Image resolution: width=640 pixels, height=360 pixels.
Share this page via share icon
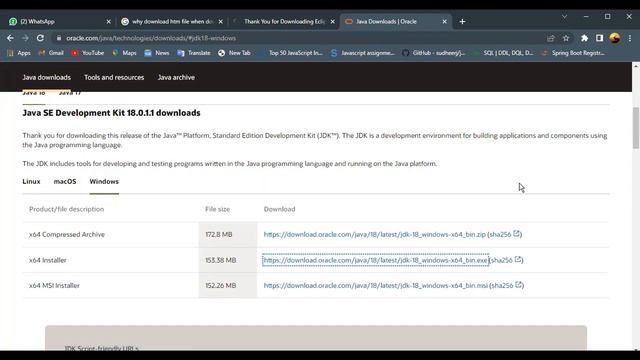coord(551,38)
